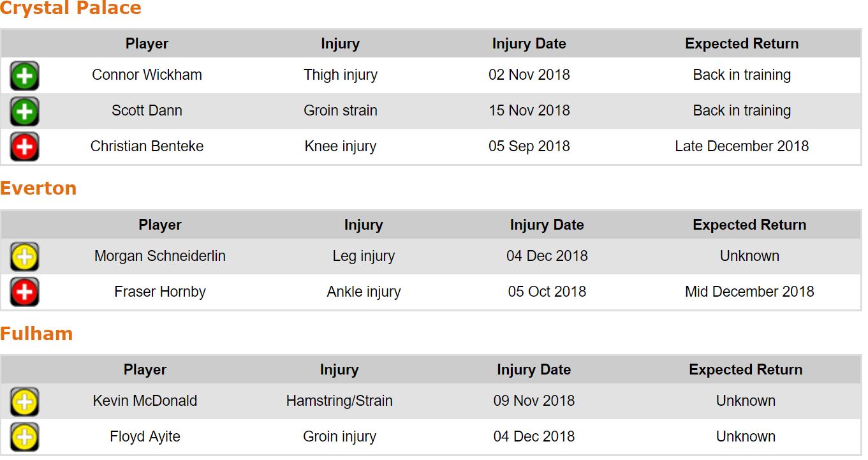Click red injury icon beside Christian Benteke

pos(24,147)
